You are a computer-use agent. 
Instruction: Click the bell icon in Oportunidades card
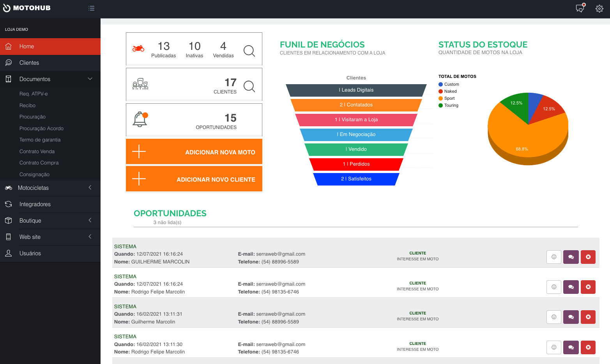coord(140,119)
